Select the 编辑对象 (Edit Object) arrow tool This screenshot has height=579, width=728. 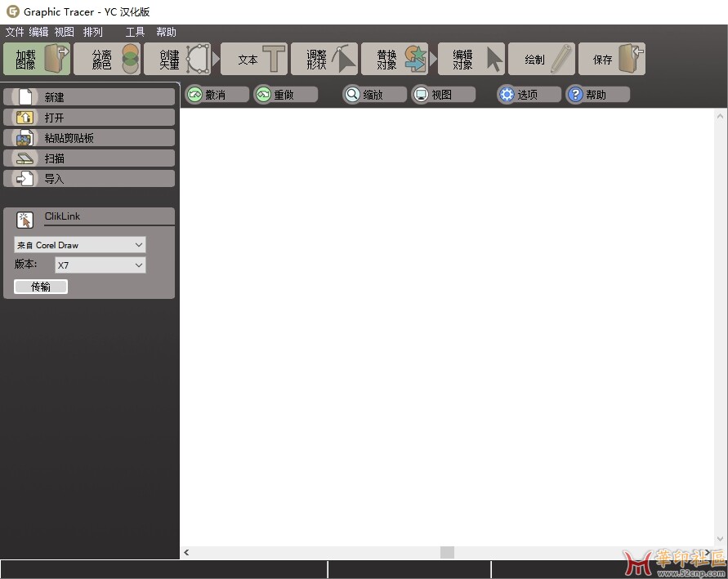tap(471, 59)
